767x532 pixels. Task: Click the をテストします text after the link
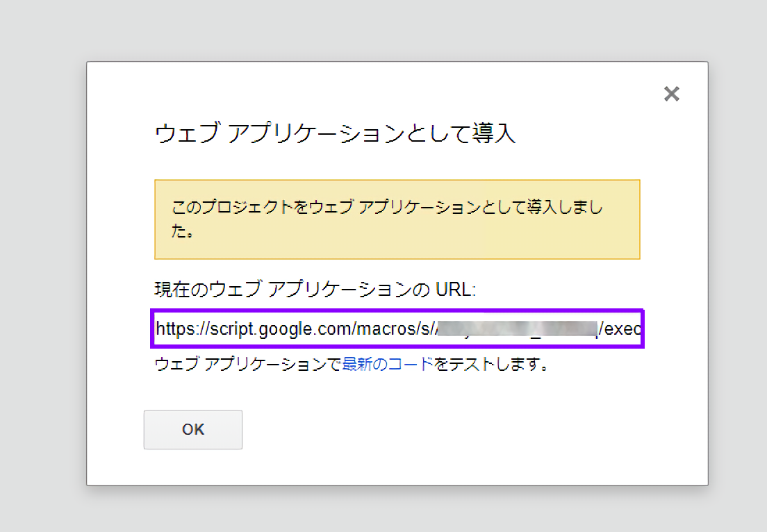pos(492,364)
